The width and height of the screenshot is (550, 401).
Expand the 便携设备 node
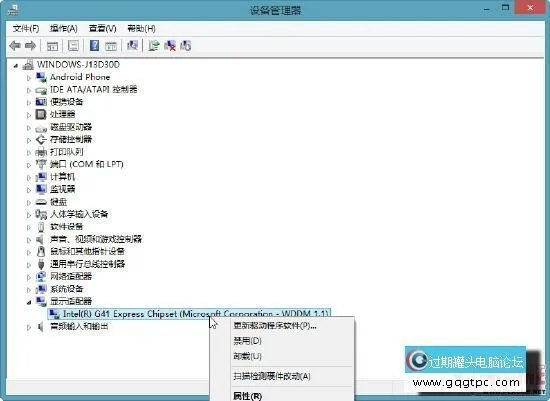[29, 102]
